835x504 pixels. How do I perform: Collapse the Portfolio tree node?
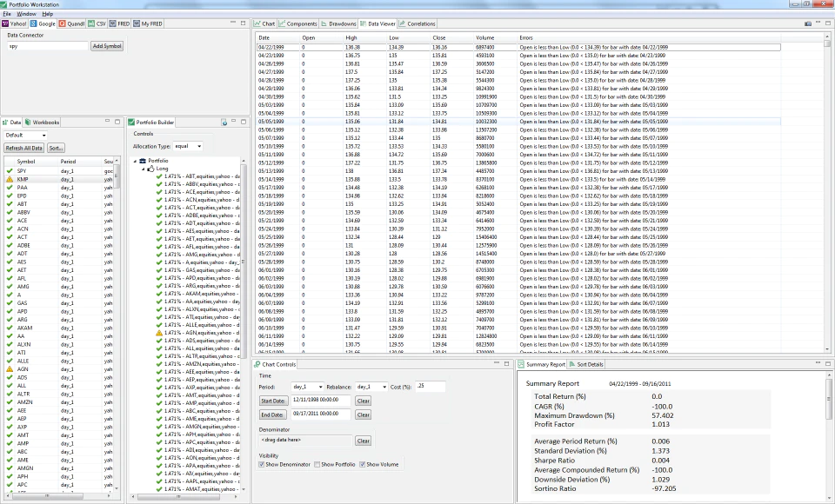(136, 161)
